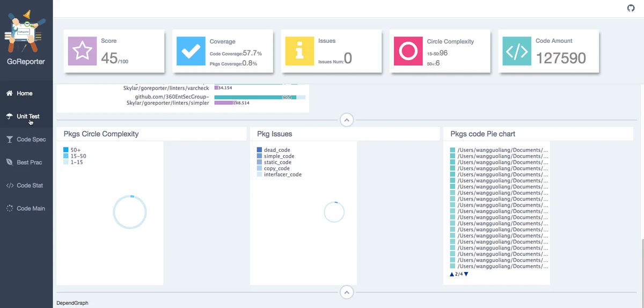Collapse the section above Pkgs Circle Complexity
644x308 pixels.
[347, 120]
